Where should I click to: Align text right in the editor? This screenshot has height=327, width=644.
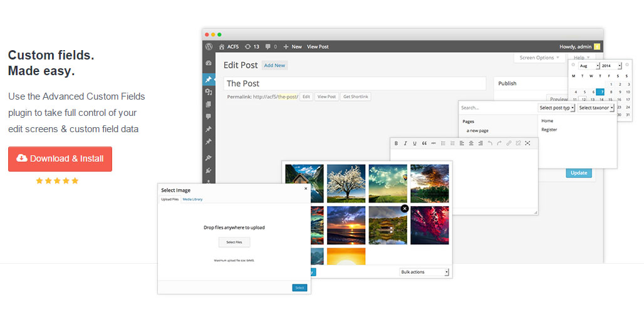(x=480, y=143)
